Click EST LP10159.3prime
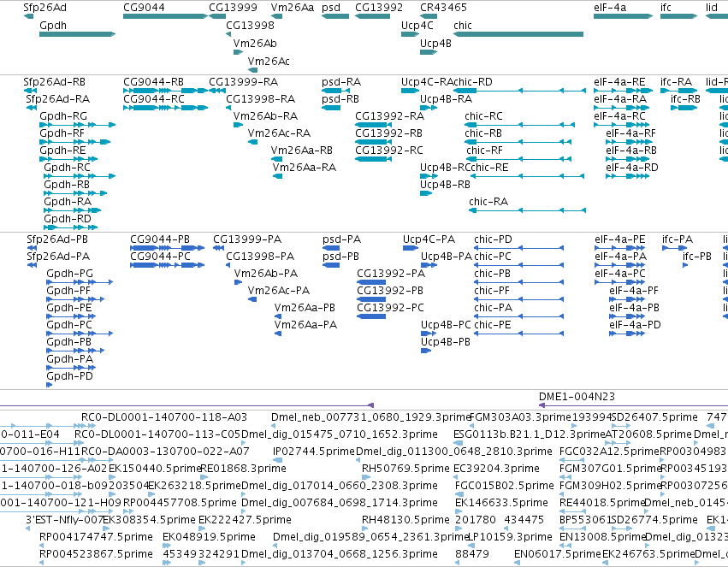 (x=470, y=546)
